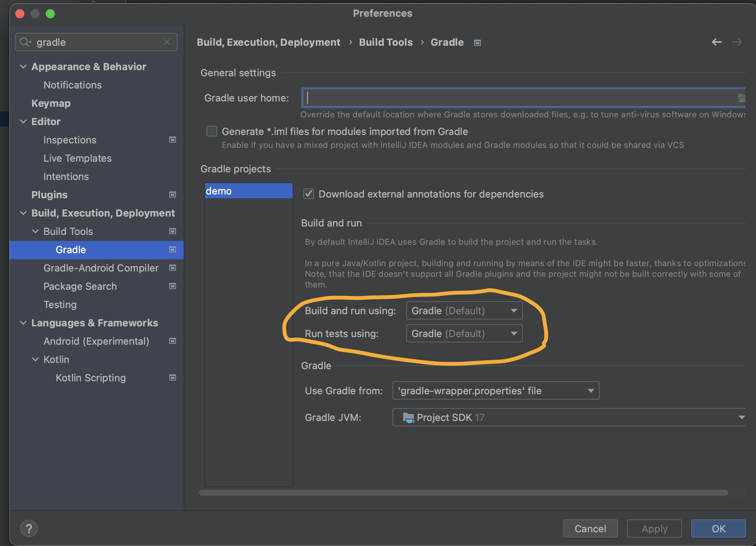
Task: Browse folder for Gradle user home
Action: click(x=741, y=98)
